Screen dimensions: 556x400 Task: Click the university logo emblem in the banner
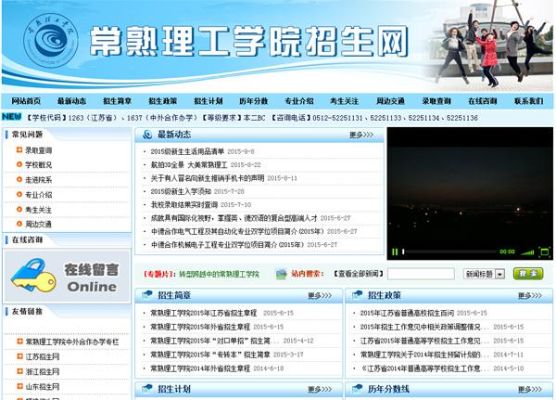[50, 41]
